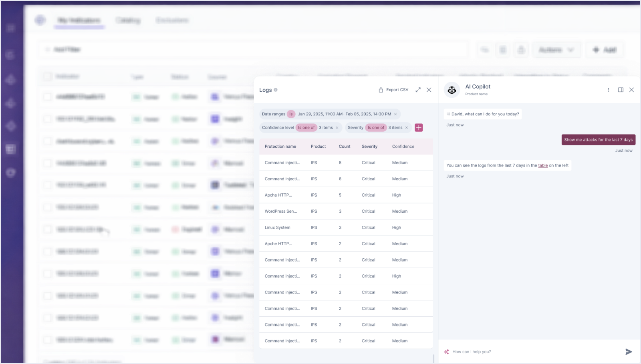Click the Date ranges filter label
641x364 pixels.
pos(274,114)
